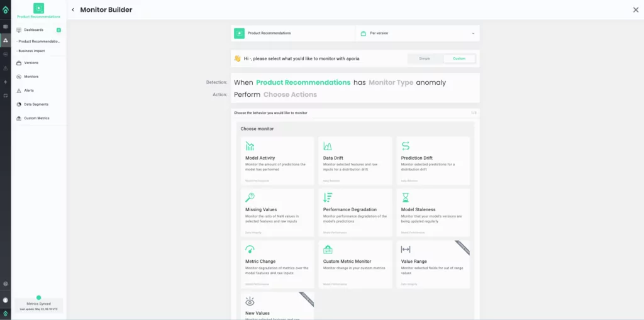Select the Value Range monitor card
This screenshot has height=320, width=644.
point(433,265)
